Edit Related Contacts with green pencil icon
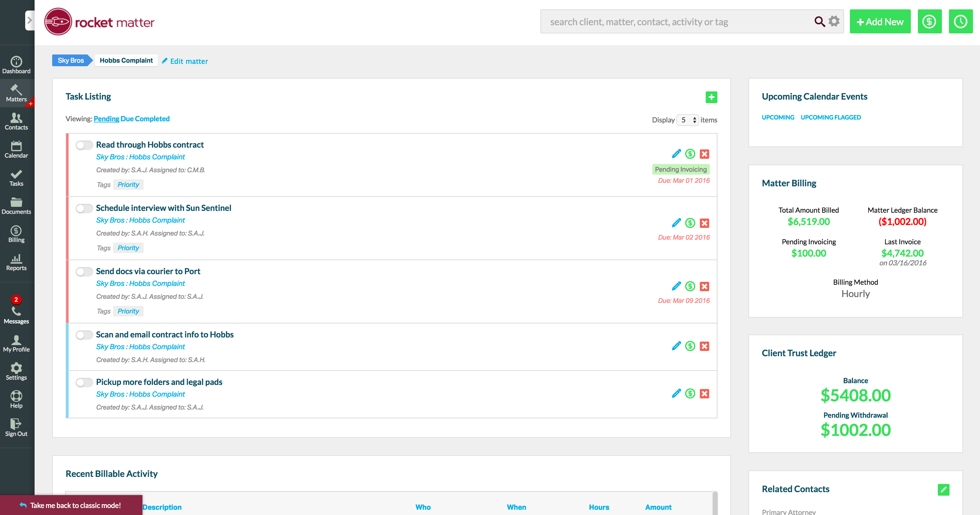980x515 pixels. click(x=943, y=490)
